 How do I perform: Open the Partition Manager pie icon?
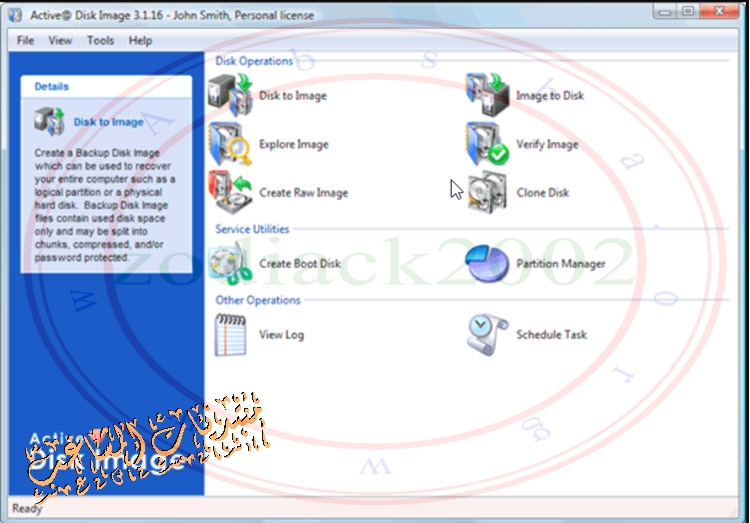click(x=487, y=263)
